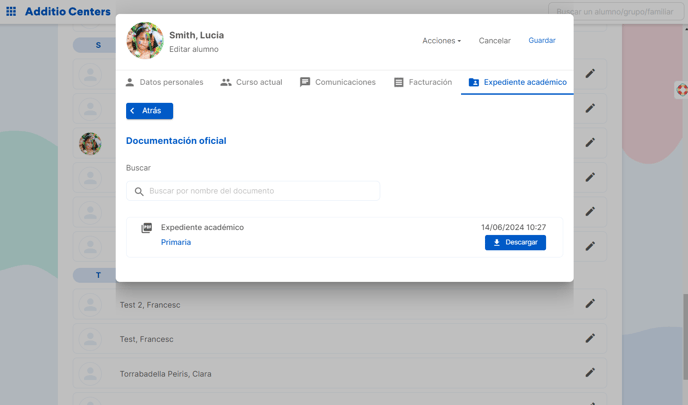
Task: Click the Facturación list icon
Action: pyautogui.click(x=398, y=82)
